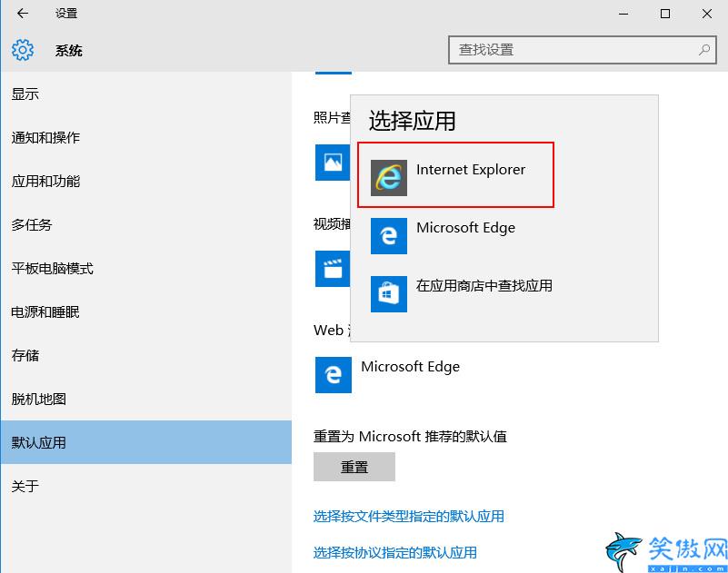Choose Microsoft Edge label in 选择应用 list
This screenshot has height=573, width=728.
465,228
